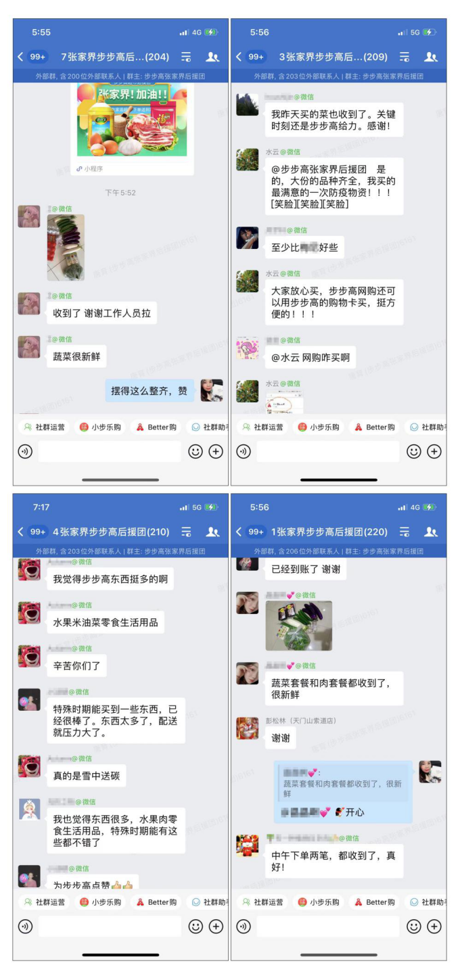Select Better购 tab in the (209) group chat
The width and height of the screenshot is (460, 980).
click(x=373, y=427)
